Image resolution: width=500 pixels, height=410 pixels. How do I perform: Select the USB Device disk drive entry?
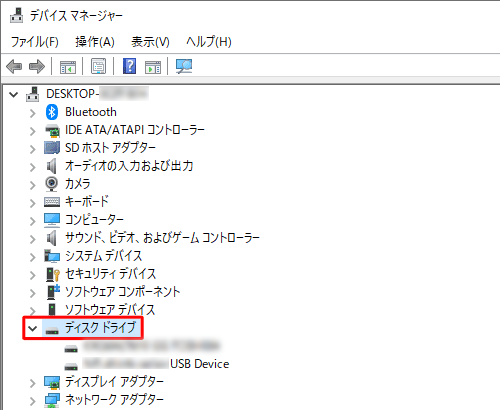click(147, 364)
